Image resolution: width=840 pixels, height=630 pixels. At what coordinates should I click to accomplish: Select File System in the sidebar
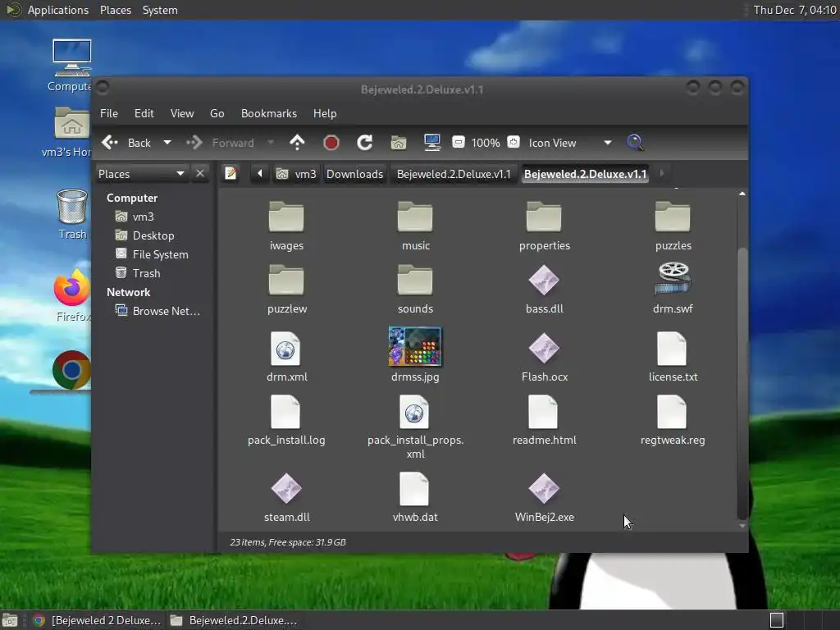152,254
